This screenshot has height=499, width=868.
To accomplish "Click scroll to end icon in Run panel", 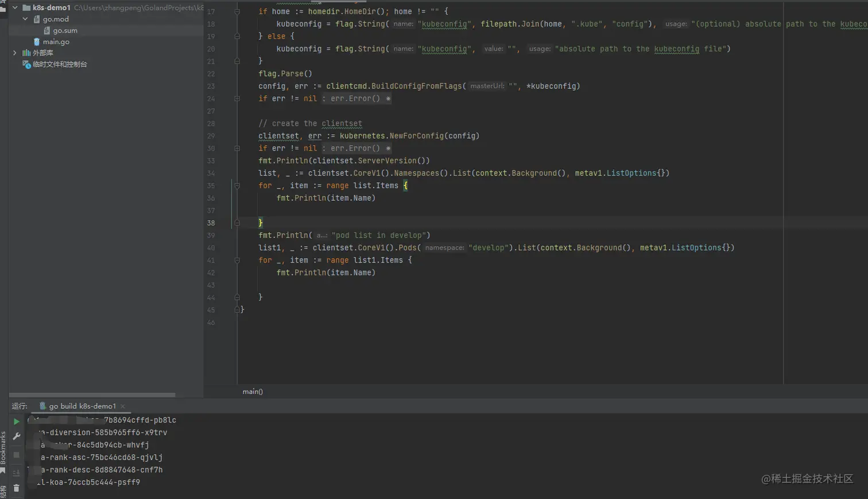I will [17, 473].
